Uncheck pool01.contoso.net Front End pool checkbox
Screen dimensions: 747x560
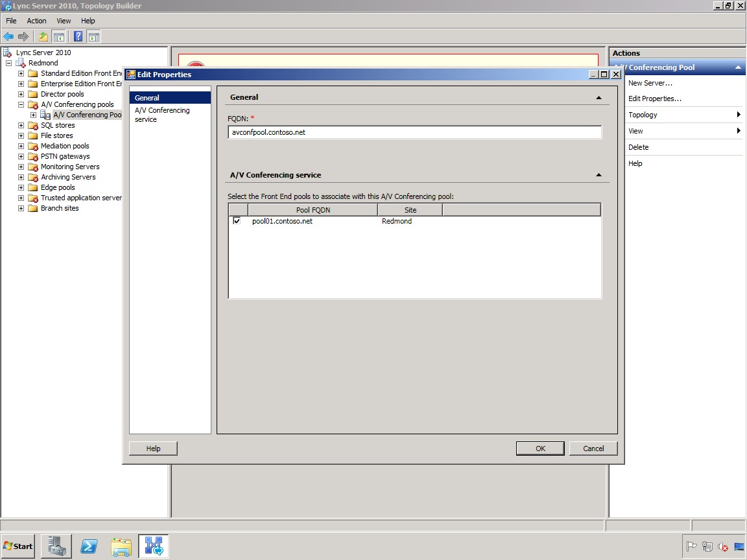[x=237, y=221]
